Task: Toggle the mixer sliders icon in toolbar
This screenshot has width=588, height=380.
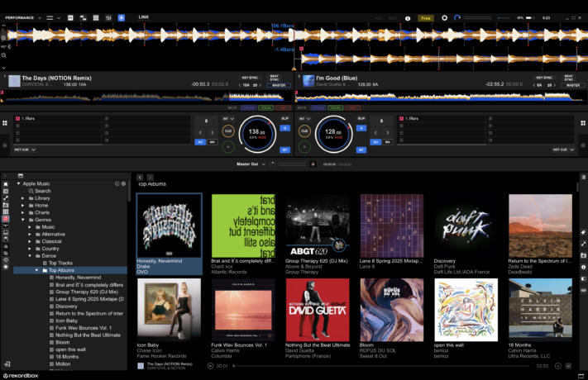Action: point(108,17)
